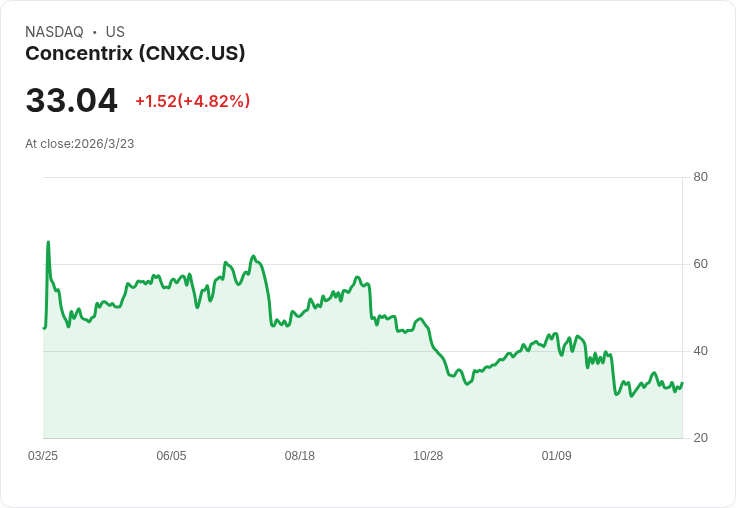Viewport: 736px width, 508px height.
Task: Select the 10/28 date on x-axis
Action: (x=428, y=456)
